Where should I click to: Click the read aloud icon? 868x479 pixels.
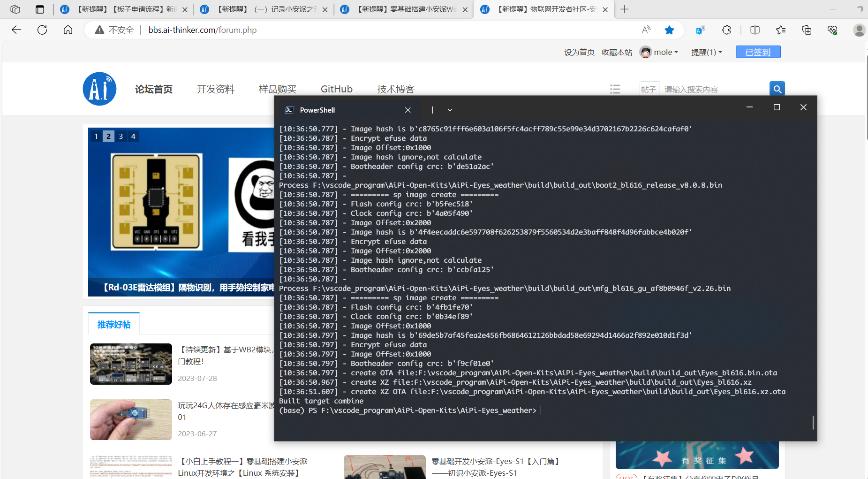646,30
